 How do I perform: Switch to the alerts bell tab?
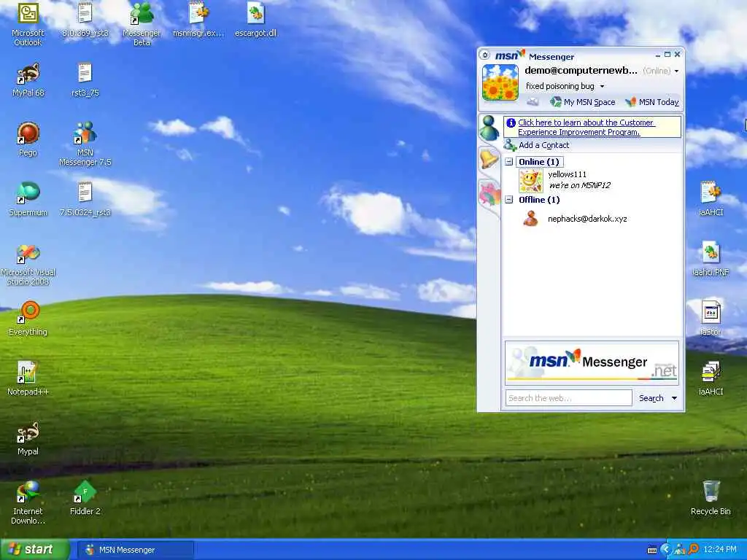point(489,158)
